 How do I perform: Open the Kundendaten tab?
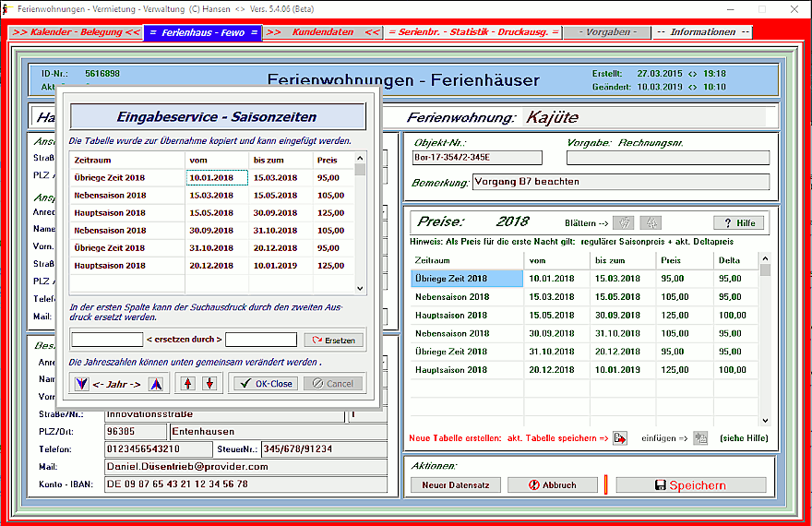(322, 32)
